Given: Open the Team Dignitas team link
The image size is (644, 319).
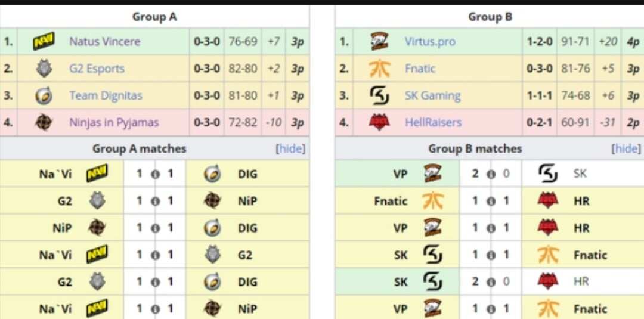Looking at the screenshot, I should [x=106, y=95].
